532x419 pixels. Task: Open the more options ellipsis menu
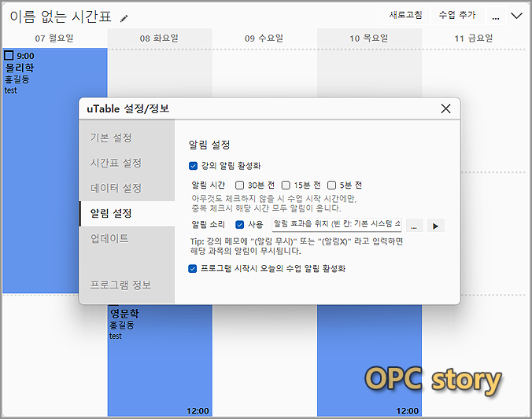[496, 16]
